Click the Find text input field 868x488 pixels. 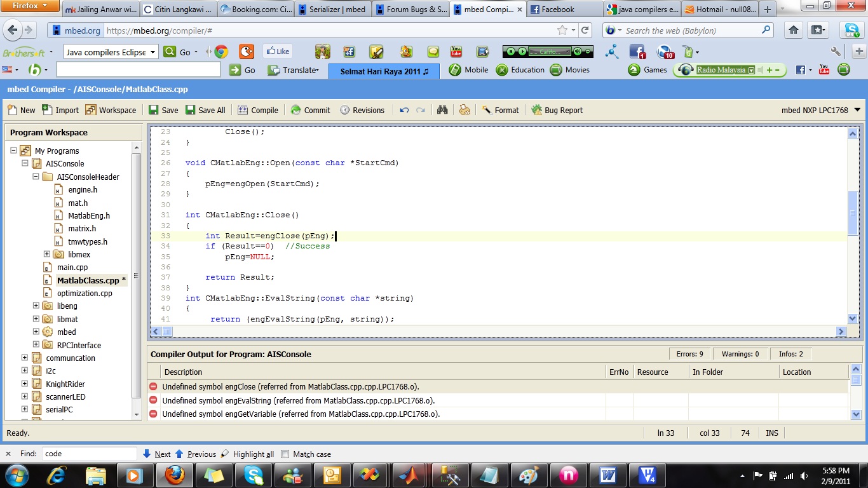(x=89, y=454)
